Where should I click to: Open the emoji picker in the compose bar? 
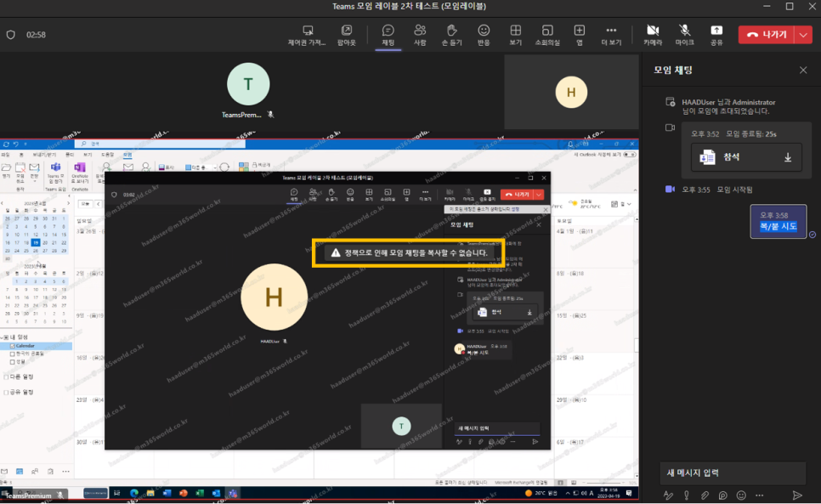click(741, 496)
